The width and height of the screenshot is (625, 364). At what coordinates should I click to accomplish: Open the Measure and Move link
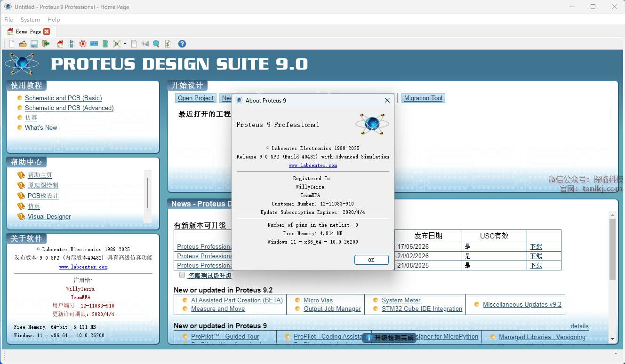(x=218, y=309)
